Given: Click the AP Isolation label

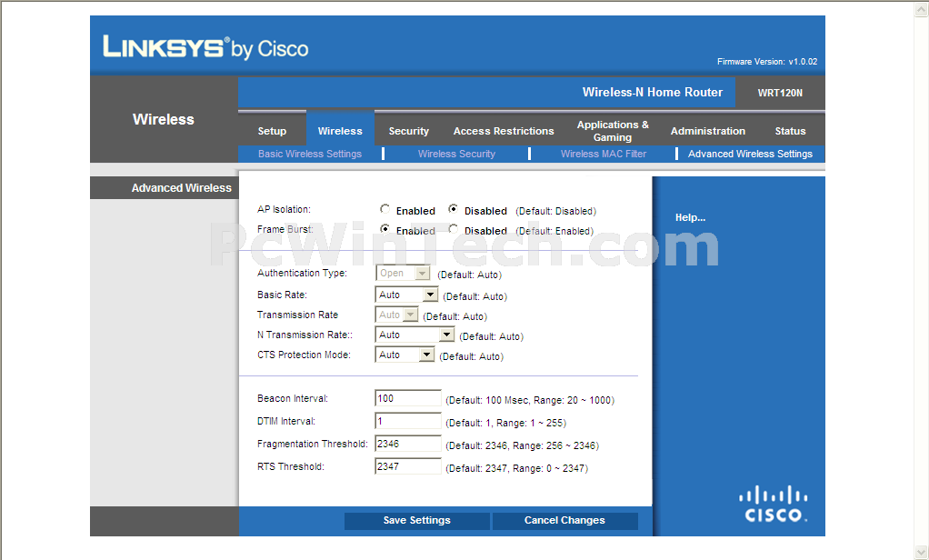Looking at the screenshot, I should [284, 209].
